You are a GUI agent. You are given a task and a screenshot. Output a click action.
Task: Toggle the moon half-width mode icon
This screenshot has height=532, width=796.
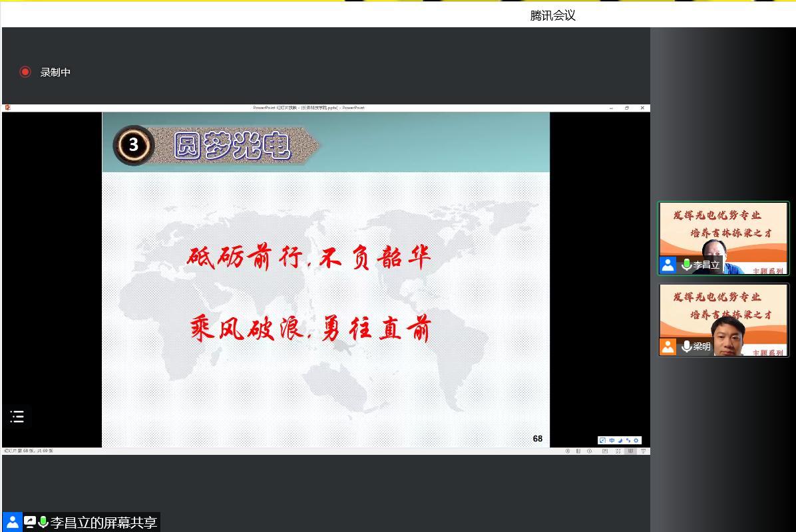click(x=620, y=440)
